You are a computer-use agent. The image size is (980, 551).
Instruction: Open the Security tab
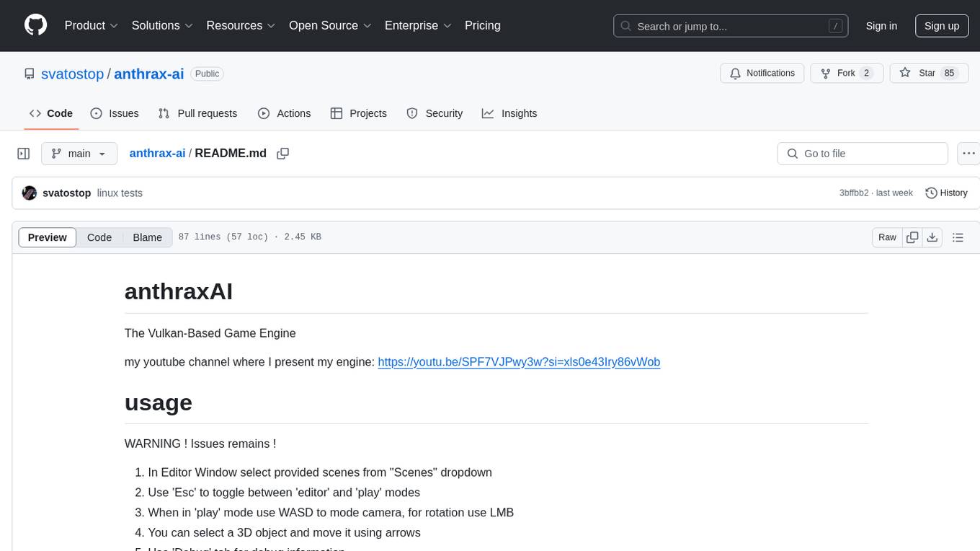(435, 113)
